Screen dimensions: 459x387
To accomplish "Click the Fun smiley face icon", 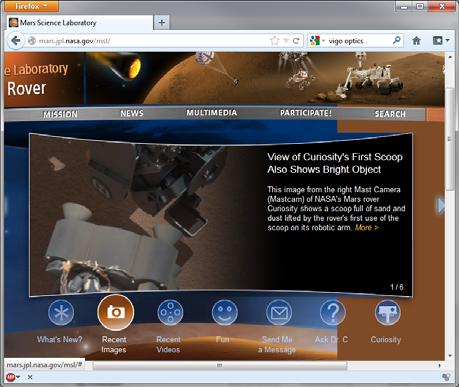I will coord(225,313).
